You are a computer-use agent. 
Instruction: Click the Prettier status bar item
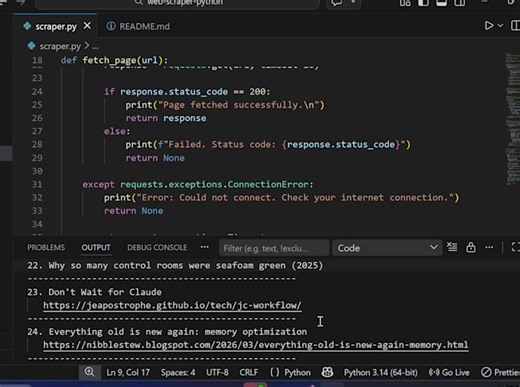pos(500,372)
